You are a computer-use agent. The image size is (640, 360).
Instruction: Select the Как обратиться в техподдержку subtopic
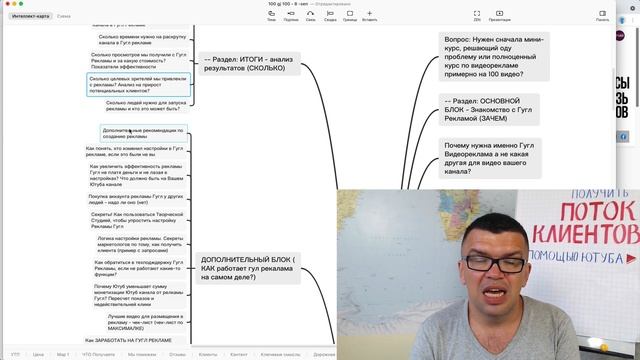pos(139,268)
